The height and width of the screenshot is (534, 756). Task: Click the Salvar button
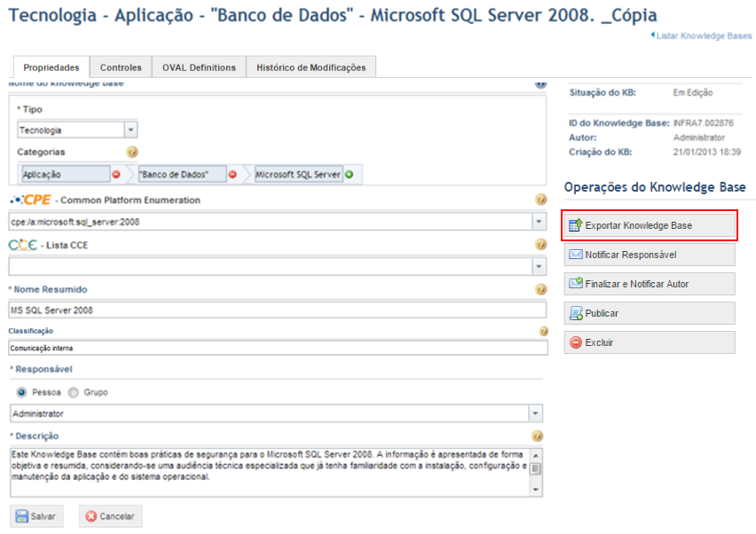[36, 516]
